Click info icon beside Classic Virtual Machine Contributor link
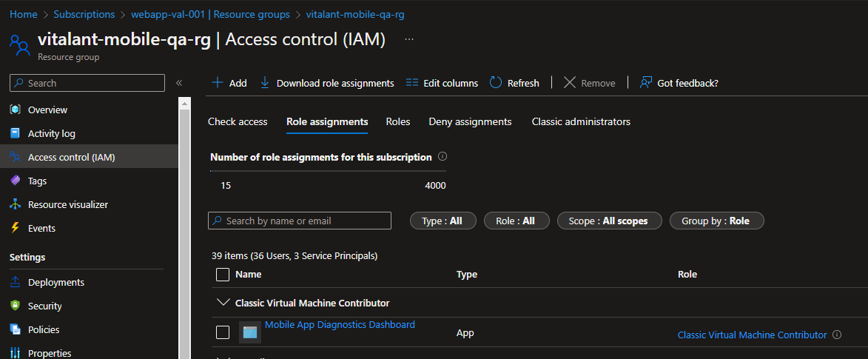Viewport: 868px width, 359px height. [837, 335]
